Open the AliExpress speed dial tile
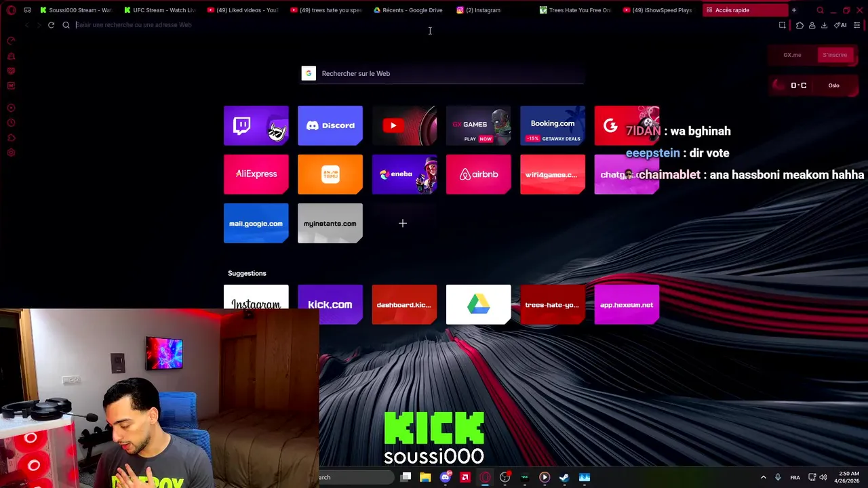Viewport: 868px width, 488px height. [x=256, y=174]
